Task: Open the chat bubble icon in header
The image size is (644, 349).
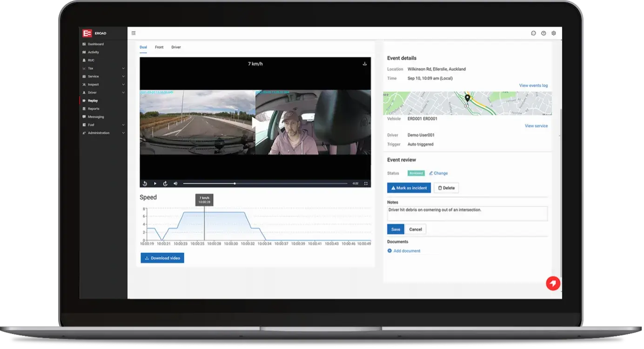Action: point(533,33)
